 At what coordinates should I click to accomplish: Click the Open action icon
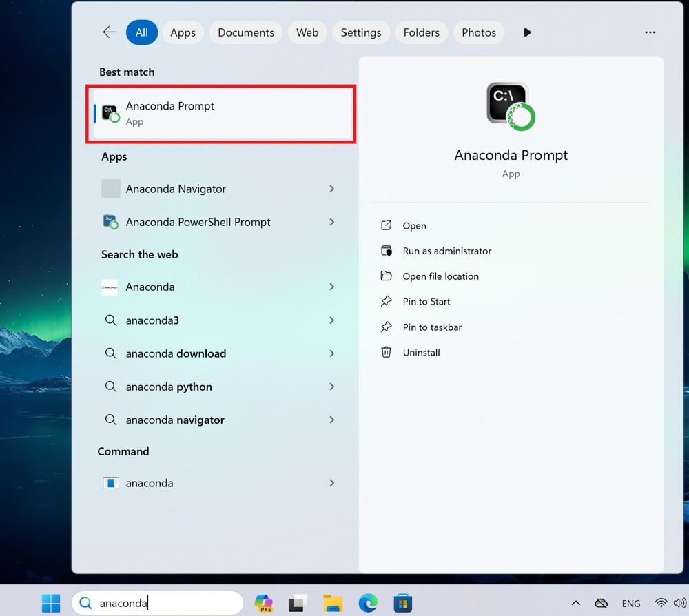click(386, 225)
